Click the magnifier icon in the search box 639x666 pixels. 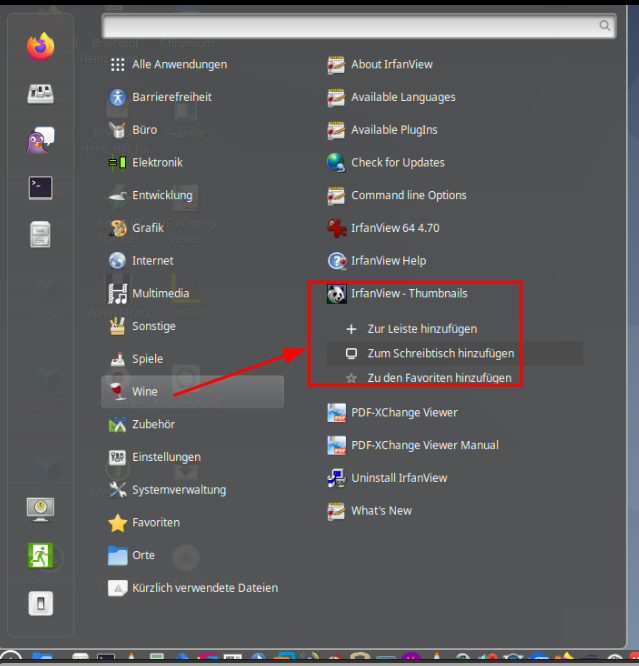tap(605, 25)
